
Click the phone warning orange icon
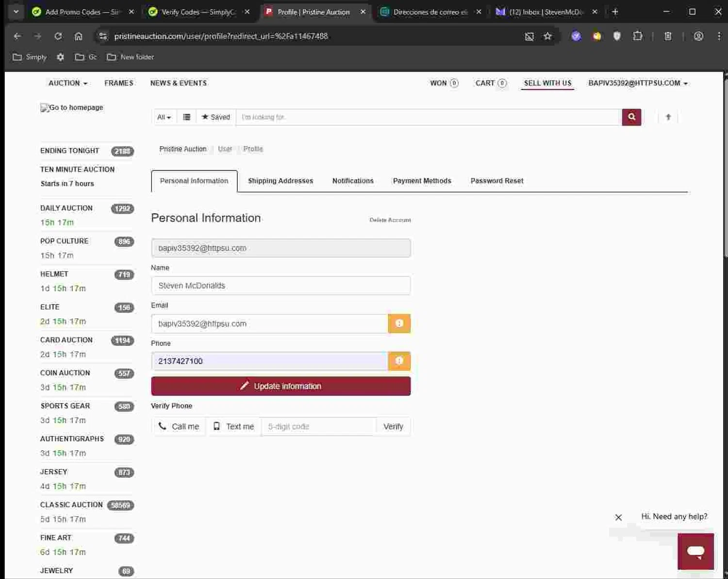399,361
